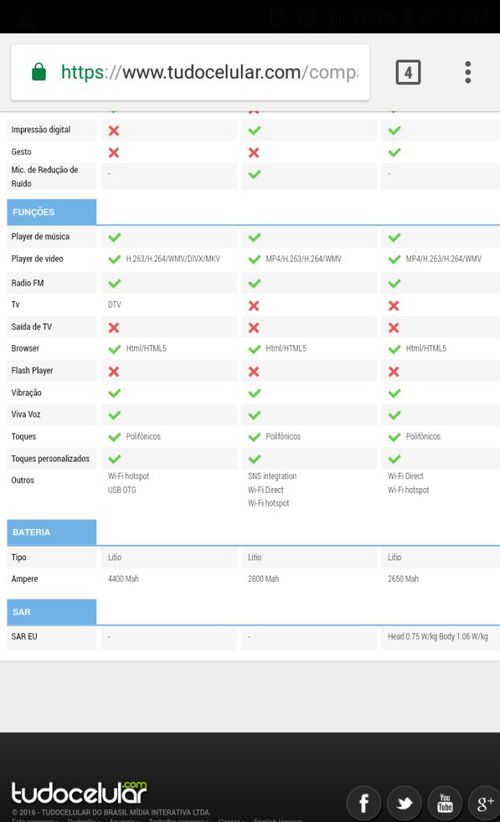Click the Toques personalizados row label
The image size is (500, 822).
click(x=50, y=458)
